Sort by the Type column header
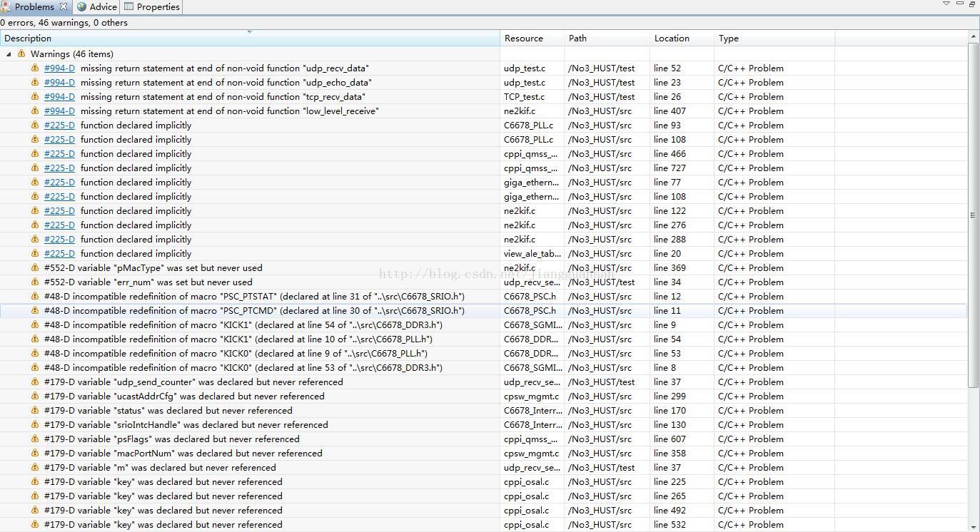 click(774, 39)
